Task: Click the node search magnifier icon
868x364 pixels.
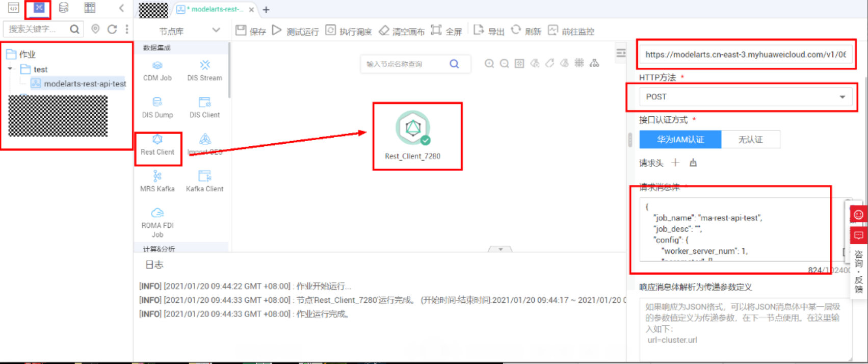Action: click(454, 64)
